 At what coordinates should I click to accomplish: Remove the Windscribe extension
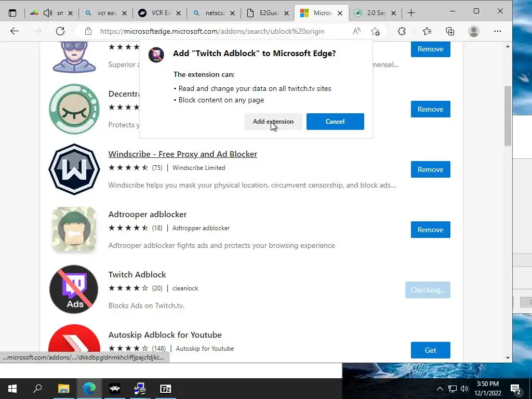point(430,169)
